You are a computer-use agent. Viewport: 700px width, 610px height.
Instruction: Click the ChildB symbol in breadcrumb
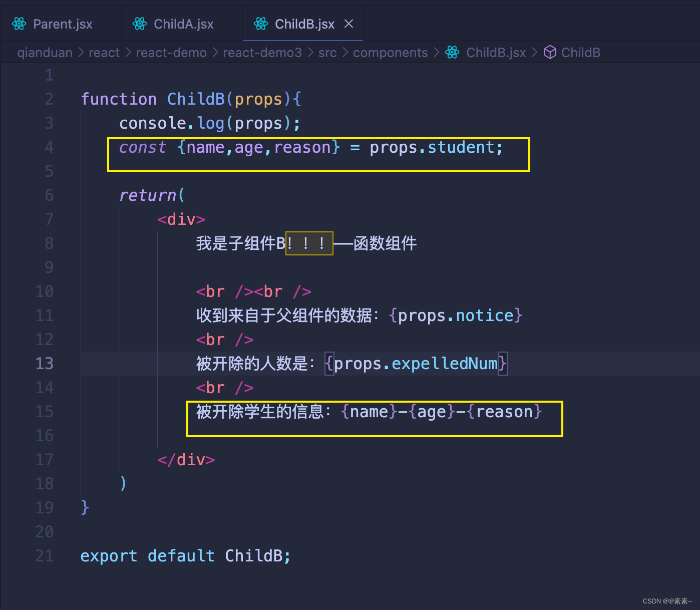tap(581, 53)
